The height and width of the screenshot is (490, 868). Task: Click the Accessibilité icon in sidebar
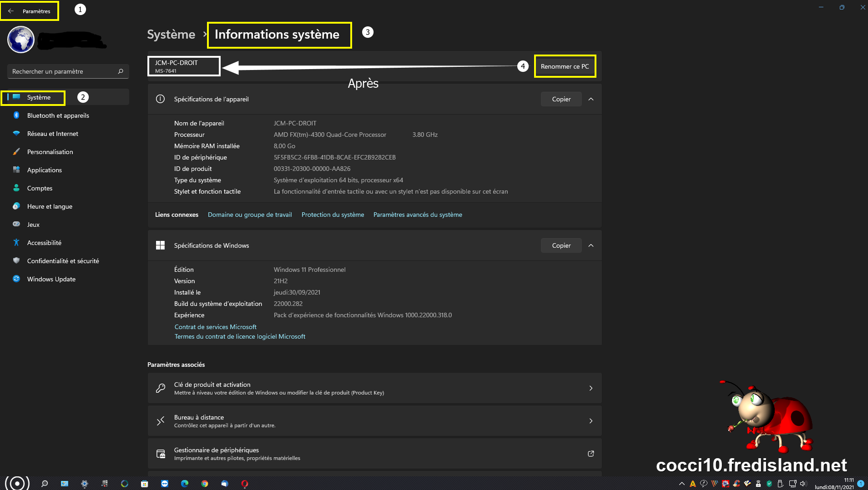pyautogui.click(x=16, y=243)
